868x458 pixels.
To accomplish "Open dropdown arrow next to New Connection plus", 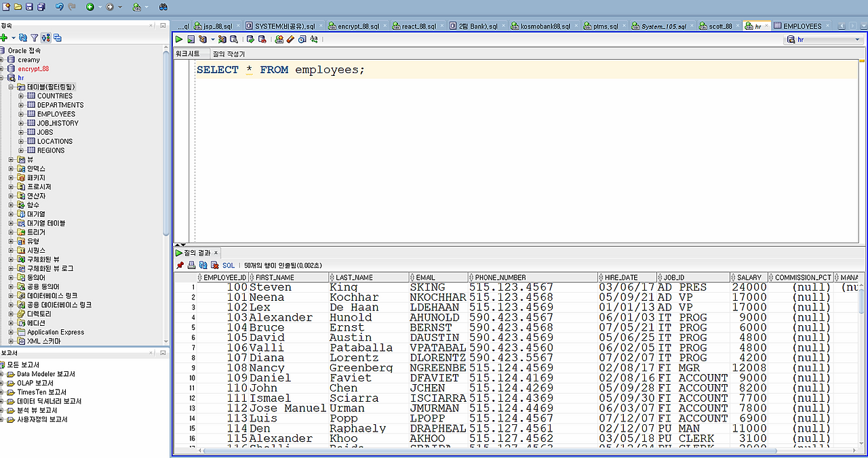I will point(13,39).
